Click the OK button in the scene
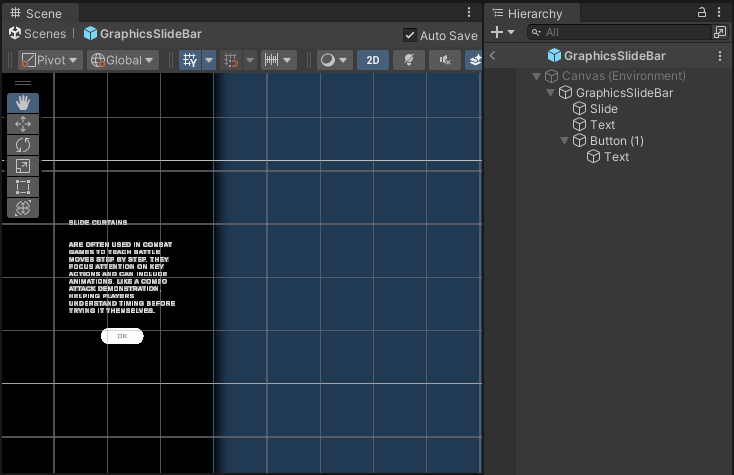 click(122, 336)
